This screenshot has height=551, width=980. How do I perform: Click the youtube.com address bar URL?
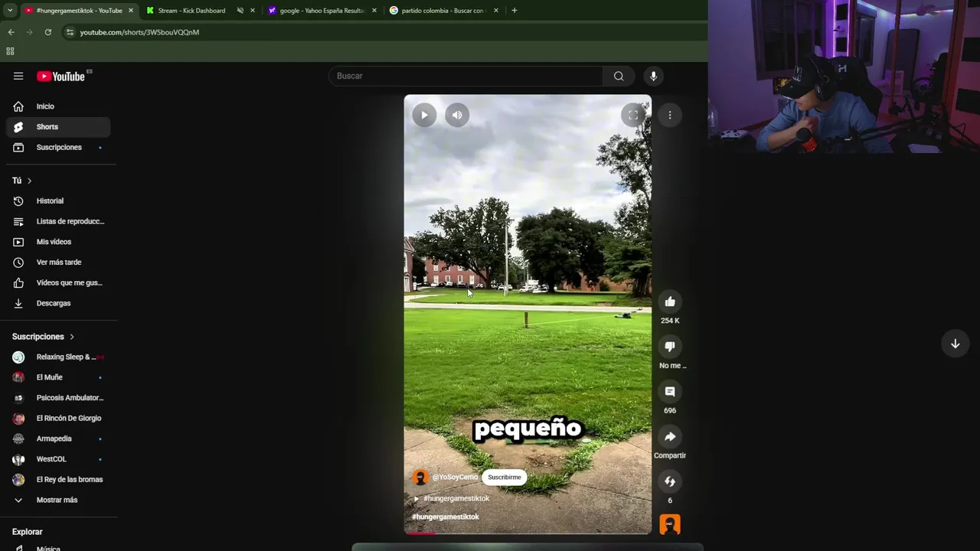click(x=139, y=32)
